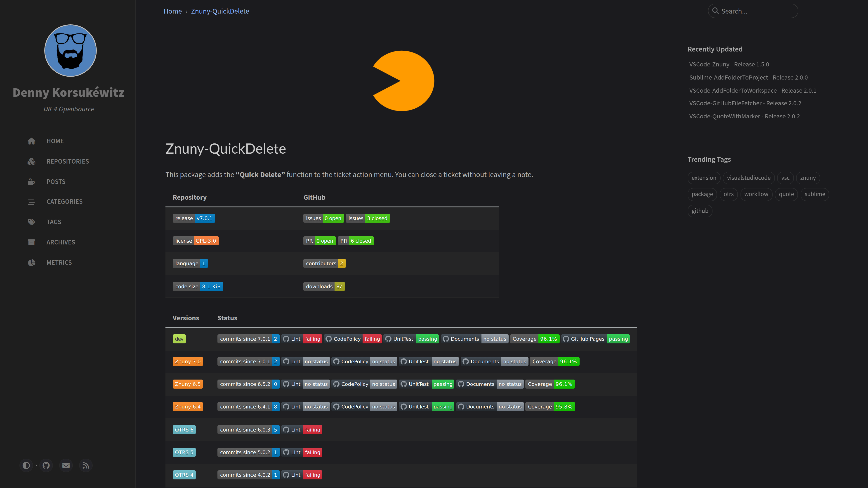Select the quote trending tag

(x=786, y=194)
